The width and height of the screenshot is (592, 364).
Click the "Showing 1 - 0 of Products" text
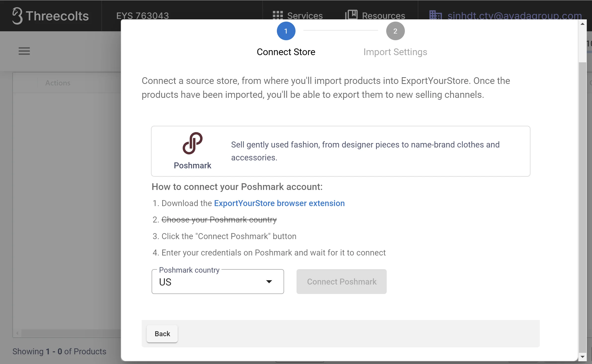59,351
